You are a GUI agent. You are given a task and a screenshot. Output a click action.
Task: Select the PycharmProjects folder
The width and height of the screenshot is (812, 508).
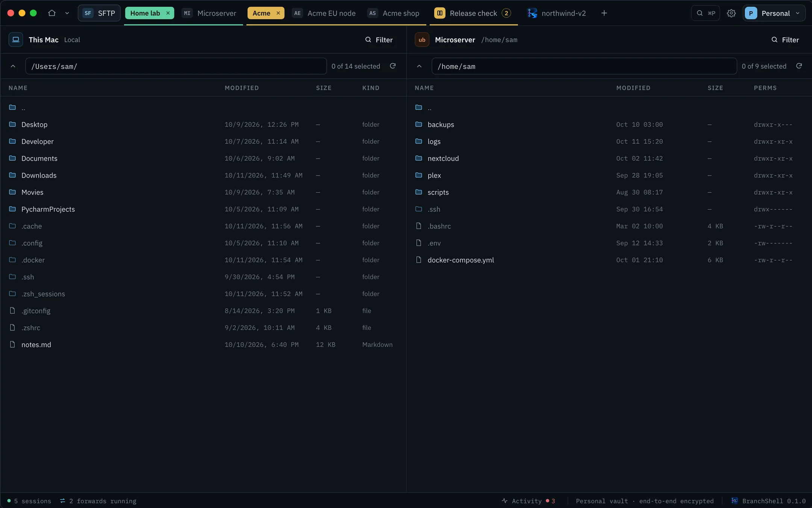pos(203,209)
